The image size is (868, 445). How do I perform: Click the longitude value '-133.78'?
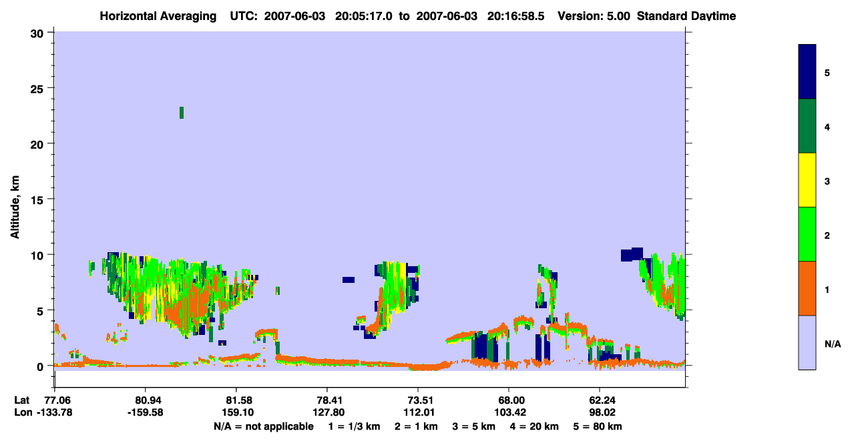54,412
